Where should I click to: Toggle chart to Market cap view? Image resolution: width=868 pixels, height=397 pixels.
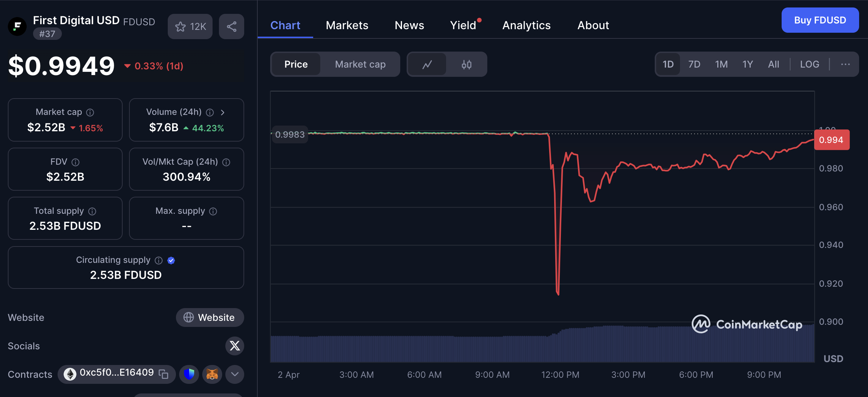[360, 64]
